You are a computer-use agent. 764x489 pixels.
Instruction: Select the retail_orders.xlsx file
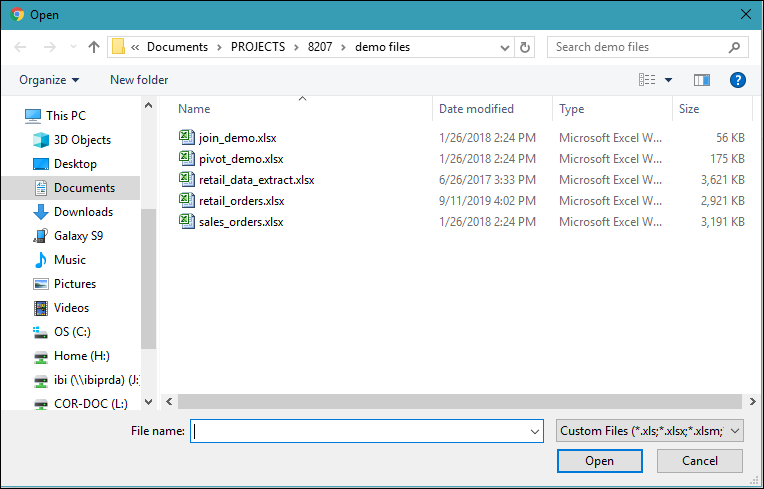tap(242, 201)
